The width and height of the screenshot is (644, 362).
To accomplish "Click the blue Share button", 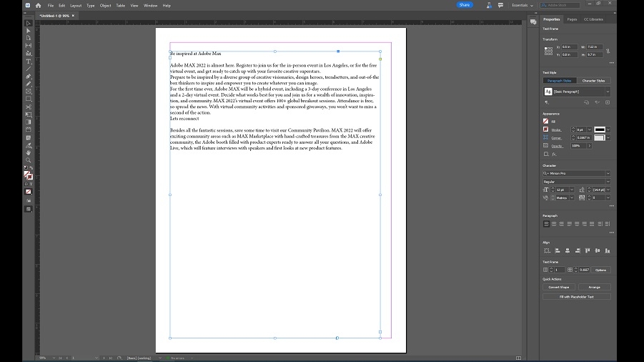I will [465, 5].
